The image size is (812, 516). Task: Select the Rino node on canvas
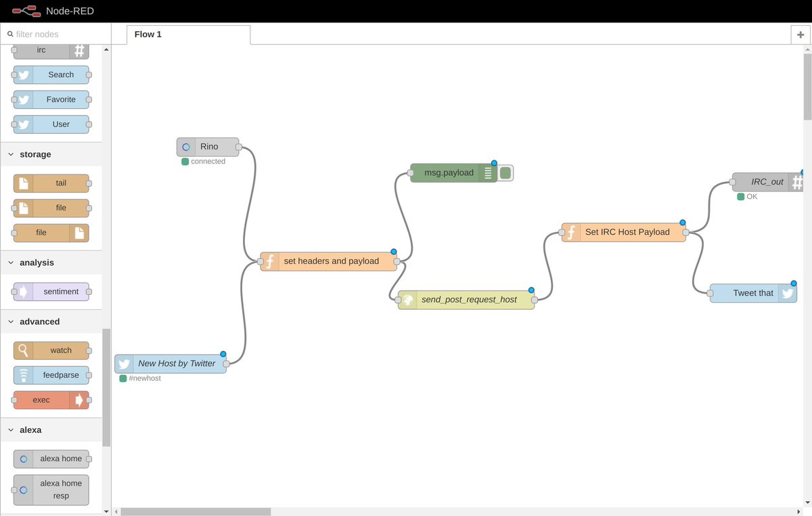point(208,147)
